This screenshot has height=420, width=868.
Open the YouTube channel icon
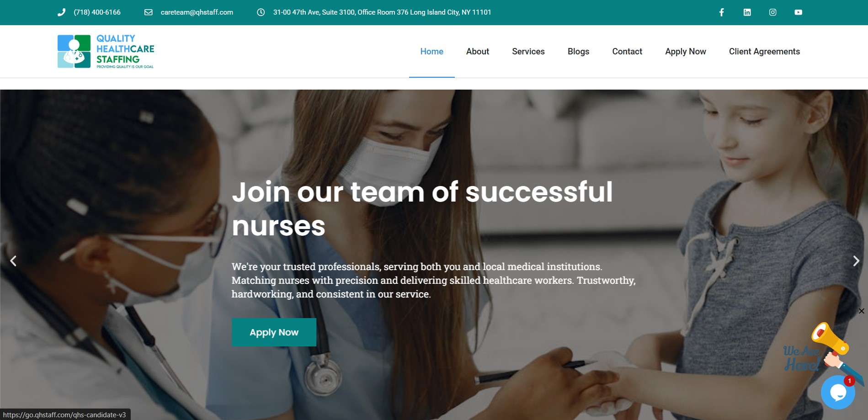[798, 12]
